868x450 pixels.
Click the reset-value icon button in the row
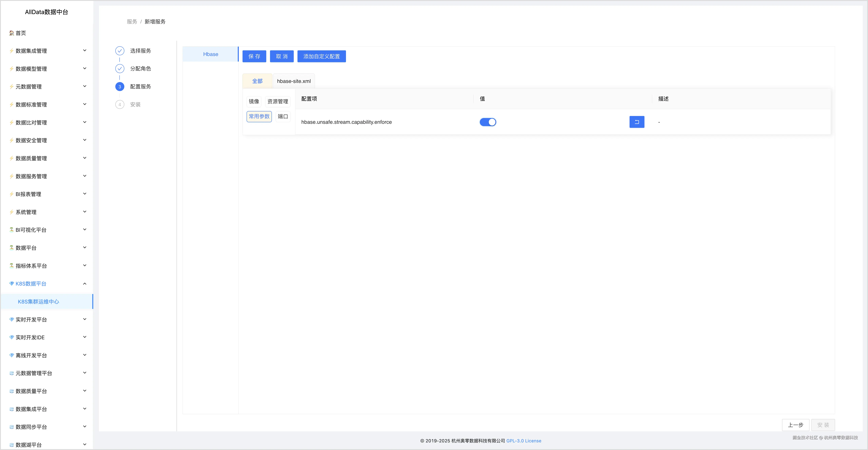[636, 122]
